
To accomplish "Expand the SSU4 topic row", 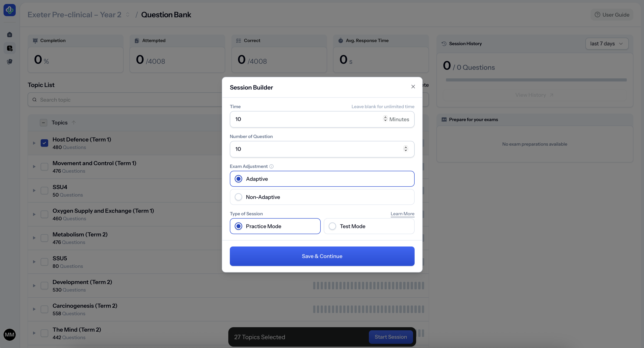I will [x=34, y=191].
